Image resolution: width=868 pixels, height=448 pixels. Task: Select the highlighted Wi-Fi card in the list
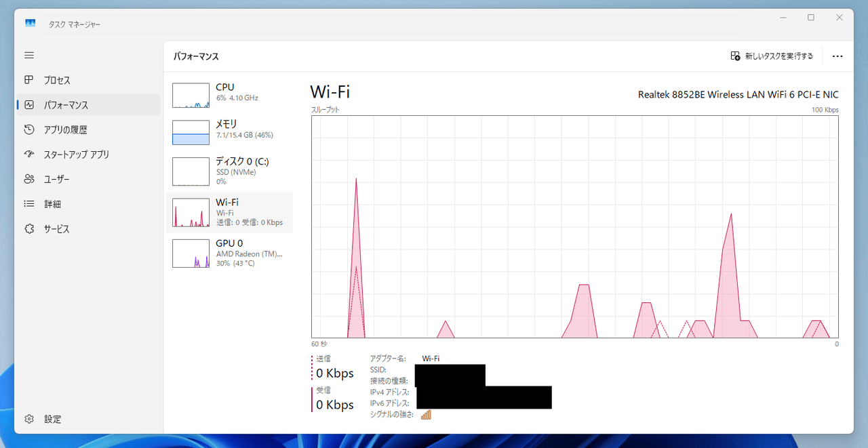(231, 211)
